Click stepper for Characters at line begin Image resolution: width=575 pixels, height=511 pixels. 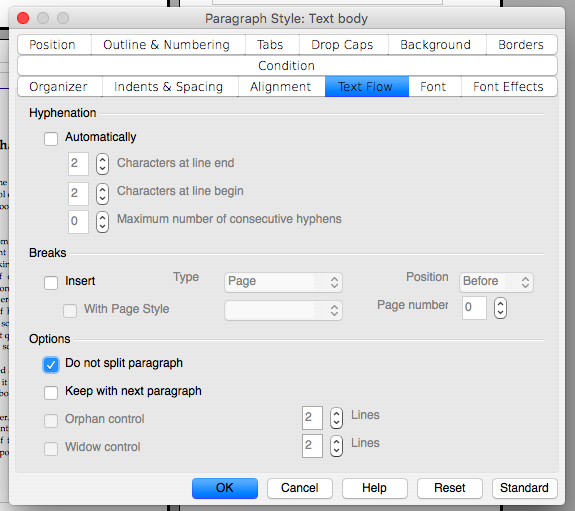coord(102,194)
